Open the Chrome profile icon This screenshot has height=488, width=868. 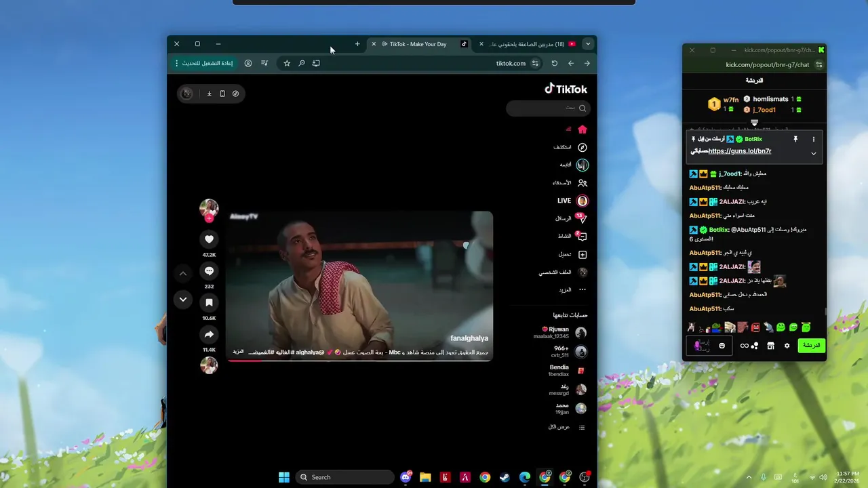(248, 63)
